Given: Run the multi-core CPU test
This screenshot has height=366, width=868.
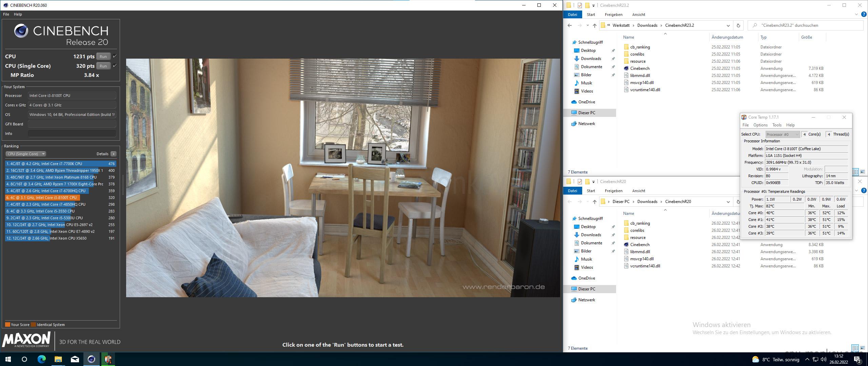Looking at the screenshot, I should (103, 57).
